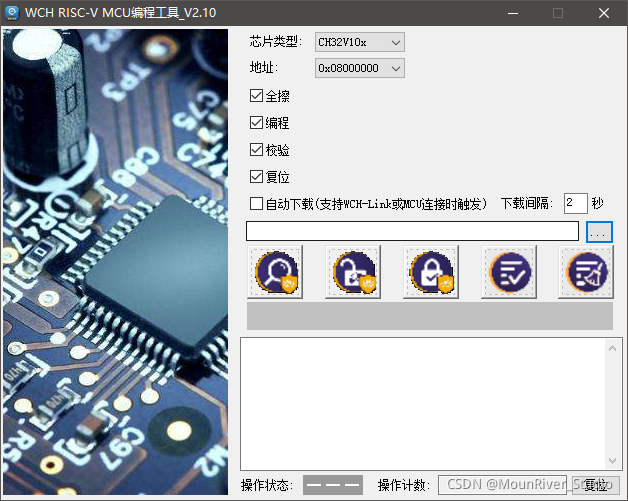Click the log scrollbar up arrow
The width and height of the screenshot is (628, 501).
612,348
